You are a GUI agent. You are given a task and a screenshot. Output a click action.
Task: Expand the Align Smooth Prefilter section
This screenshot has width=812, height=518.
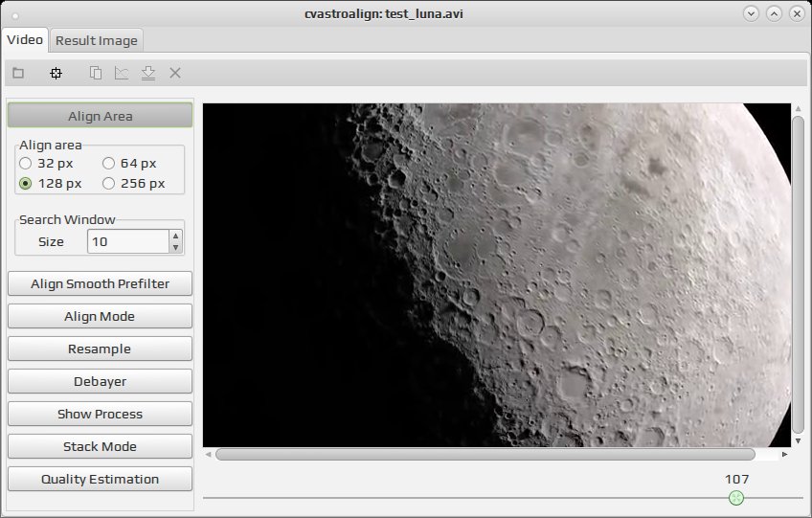100,283
